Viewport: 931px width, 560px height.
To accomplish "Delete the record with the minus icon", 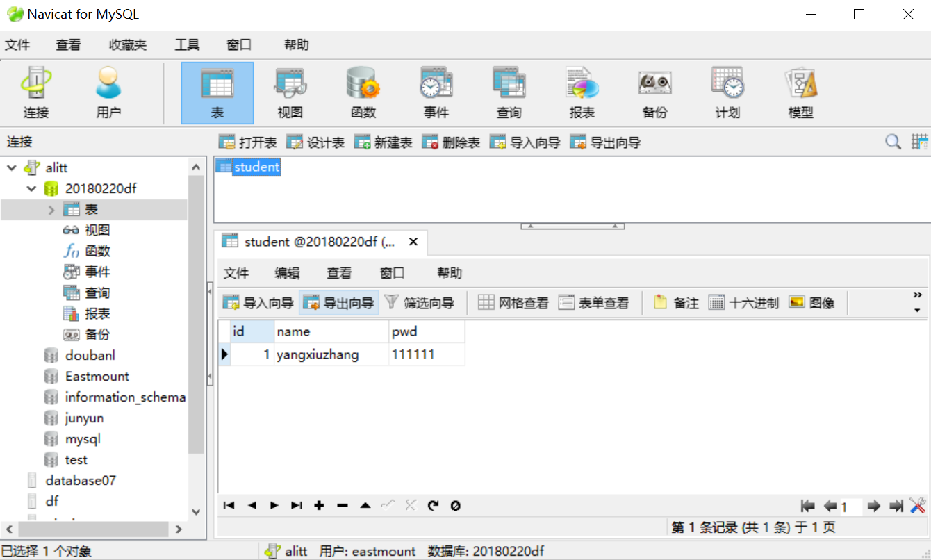I will pyautogui.click(x=342, y=505).
